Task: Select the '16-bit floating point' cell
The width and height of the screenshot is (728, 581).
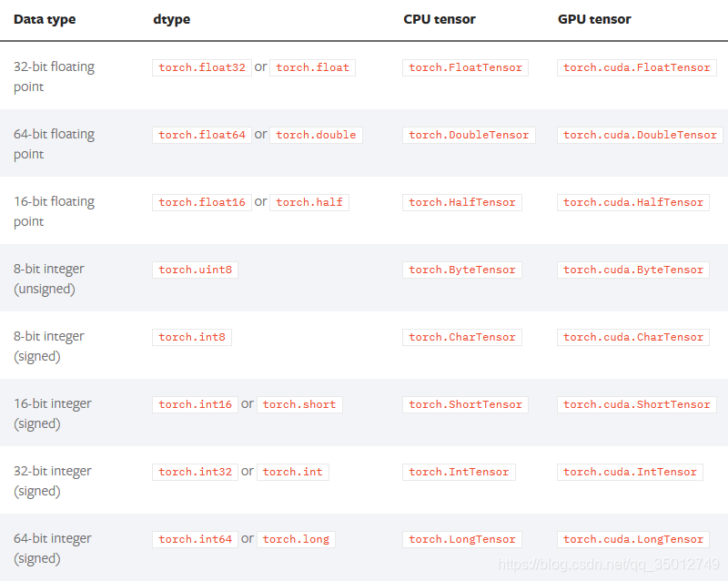Action: point(54,211)
